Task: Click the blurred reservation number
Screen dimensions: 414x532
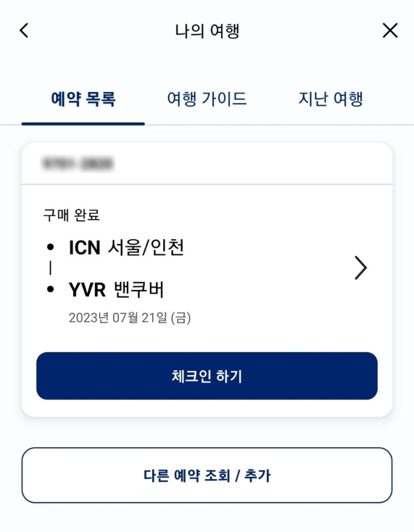Action: click(x=77, y=164)
